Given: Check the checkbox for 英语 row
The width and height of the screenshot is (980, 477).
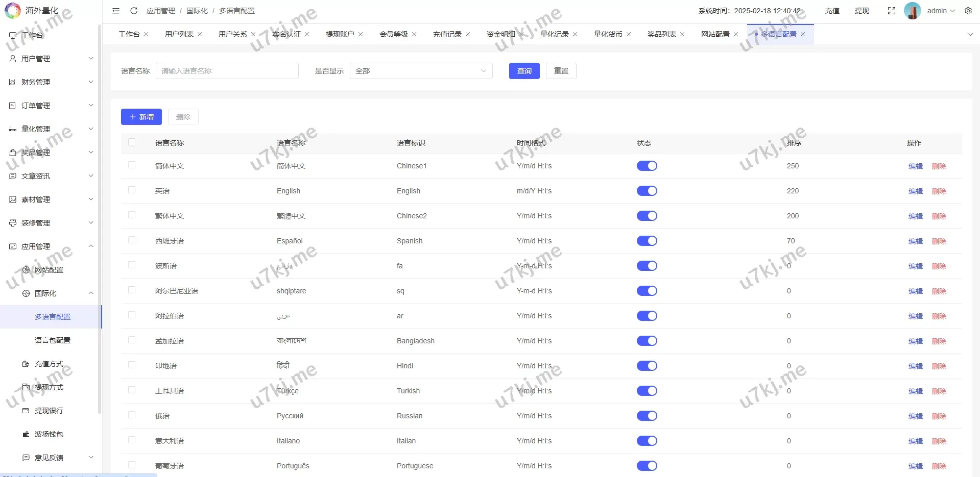Looking at the screenshot, I should (132, 190).
